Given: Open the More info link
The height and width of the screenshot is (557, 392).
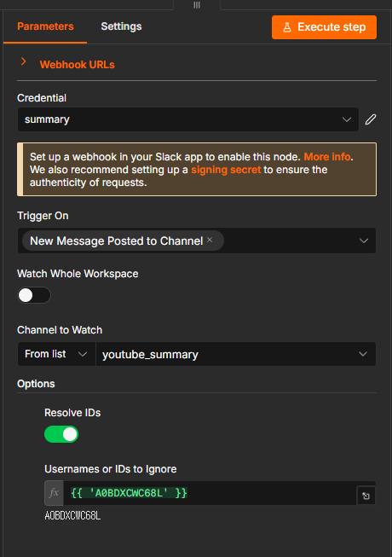Looking at the screenshot, I should (327, 157).
